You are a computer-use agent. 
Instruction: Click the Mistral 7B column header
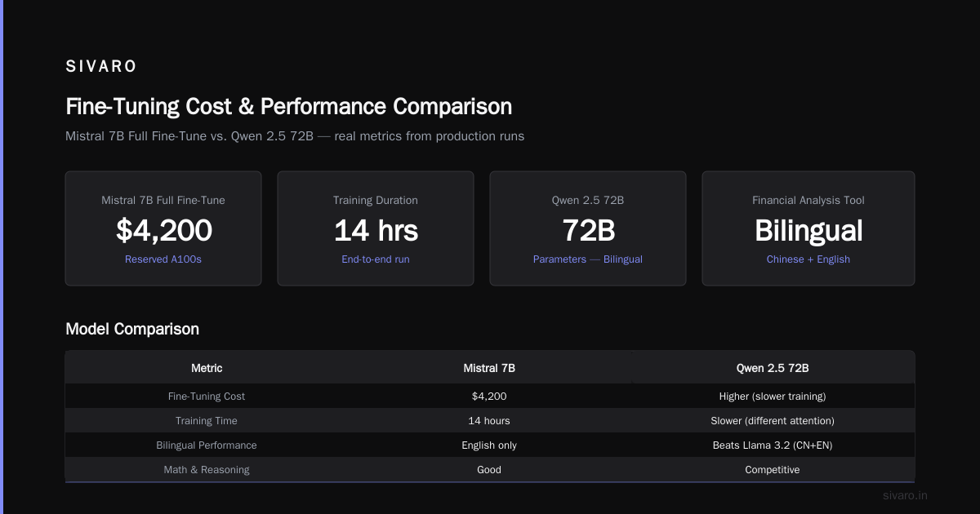coord(489,368)
